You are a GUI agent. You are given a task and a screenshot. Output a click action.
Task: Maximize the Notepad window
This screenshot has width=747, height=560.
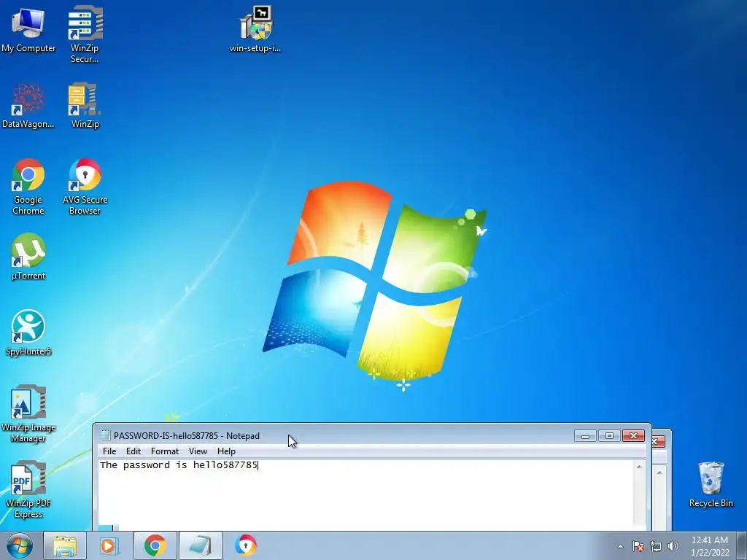(x=609, y=436)
